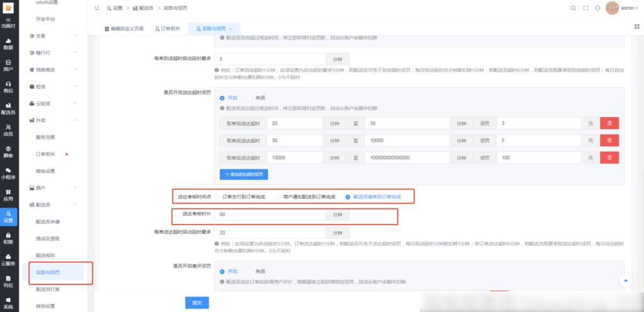Select 开启 for 送达超时惩罚
The width and height of the screenshot is (644, 312).
228,98
